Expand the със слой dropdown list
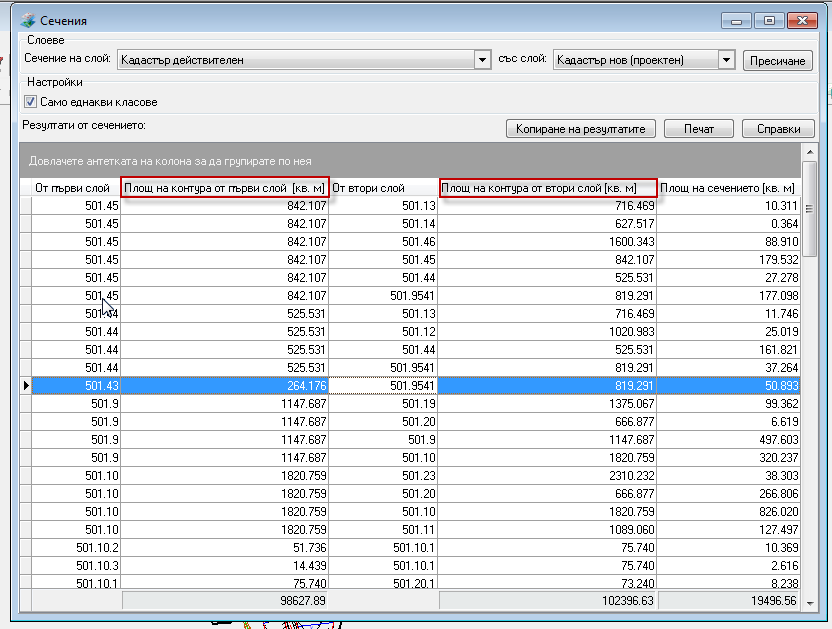The height and width of the screenshot is (629, 832). coord(727,60)
